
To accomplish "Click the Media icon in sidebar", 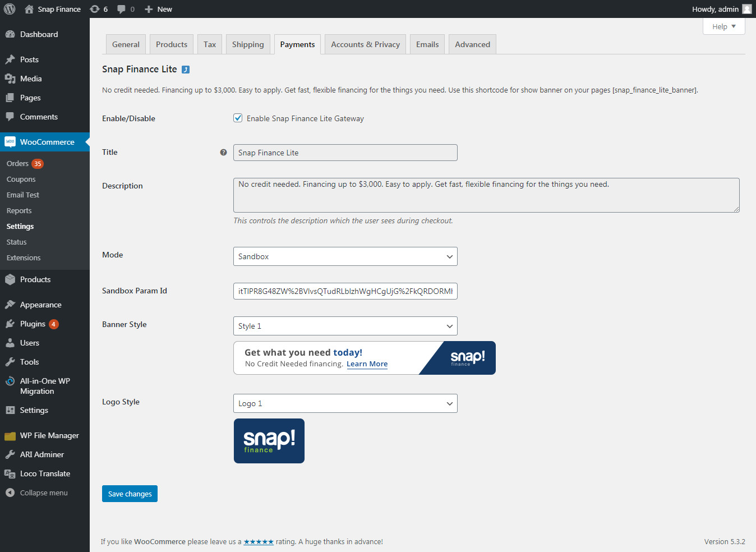I will 10,79.
